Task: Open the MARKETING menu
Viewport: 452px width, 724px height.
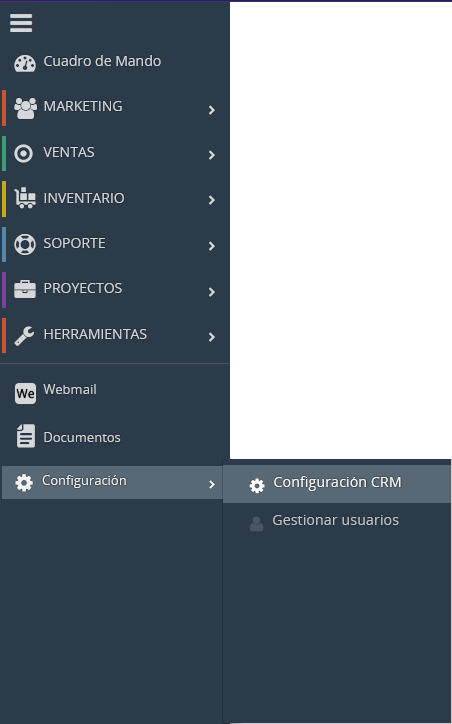Action: (83, 106)
